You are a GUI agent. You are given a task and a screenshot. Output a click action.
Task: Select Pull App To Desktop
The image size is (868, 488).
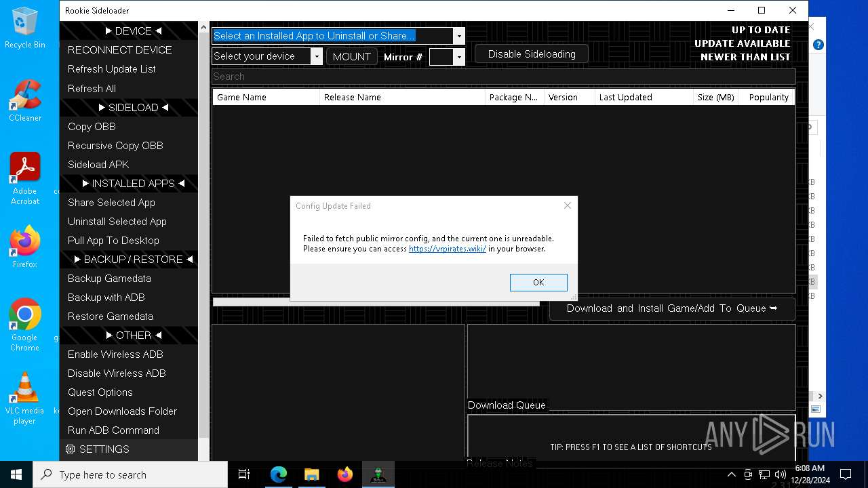coord(129,241)
